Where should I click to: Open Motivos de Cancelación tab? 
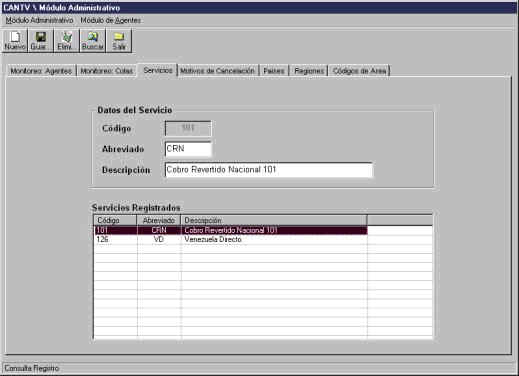218,71
